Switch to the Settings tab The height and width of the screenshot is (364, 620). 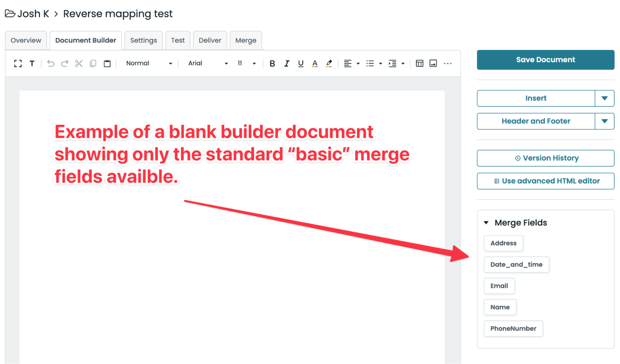(x=143, y=40)
